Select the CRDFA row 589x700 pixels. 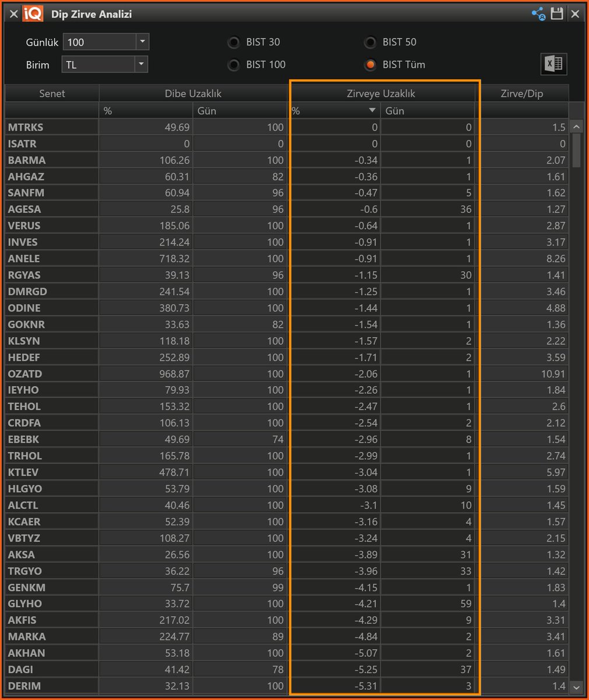coord(287,423)
